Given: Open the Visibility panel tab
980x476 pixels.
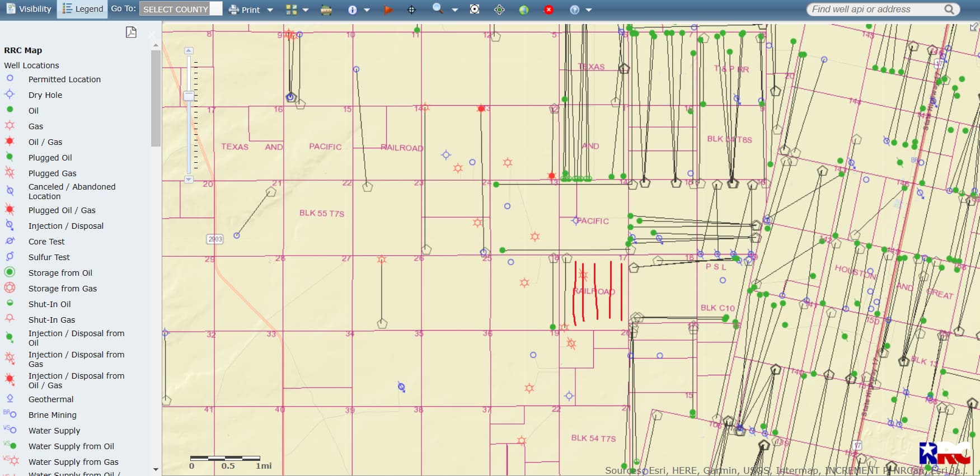Looking at the screenshot, I should point(28,9).
